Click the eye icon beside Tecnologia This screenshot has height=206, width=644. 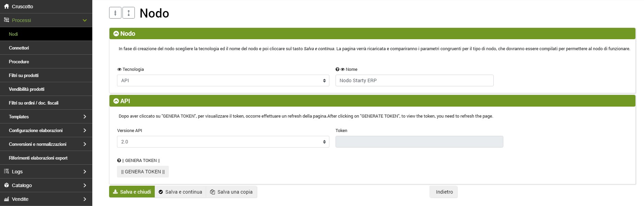[x=119, y=69]
